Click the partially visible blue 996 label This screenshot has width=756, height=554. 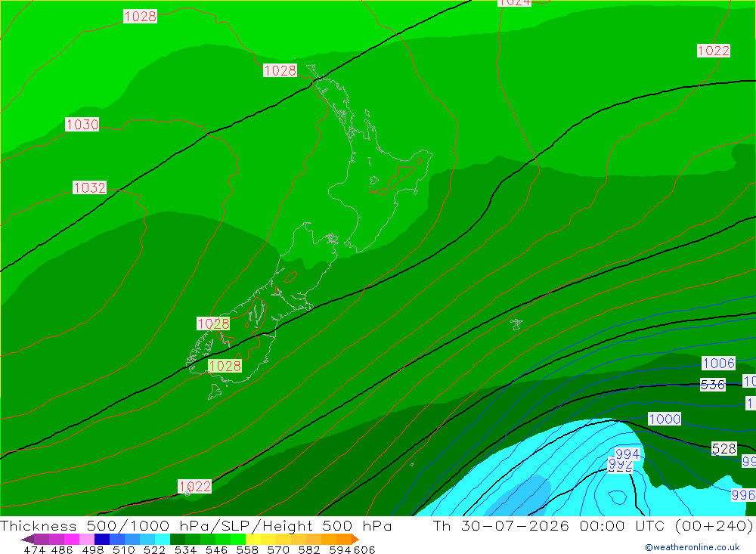743,495
